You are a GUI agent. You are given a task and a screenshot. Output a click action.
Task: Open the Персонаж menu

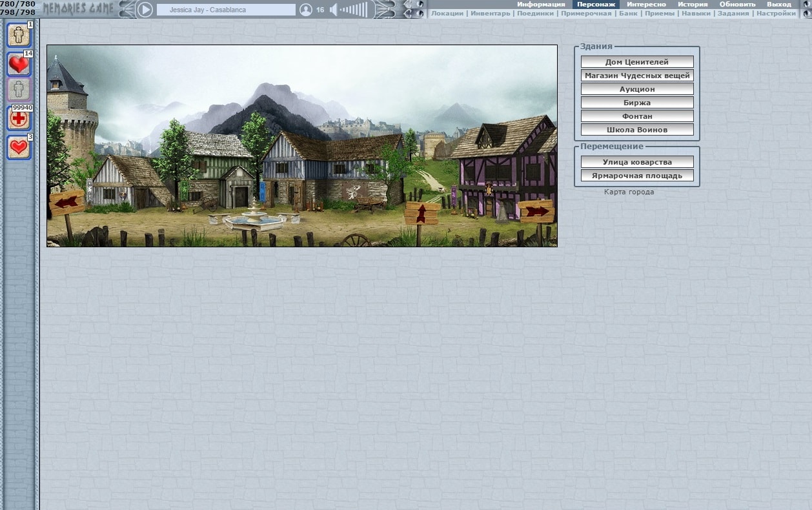[596, 4]
